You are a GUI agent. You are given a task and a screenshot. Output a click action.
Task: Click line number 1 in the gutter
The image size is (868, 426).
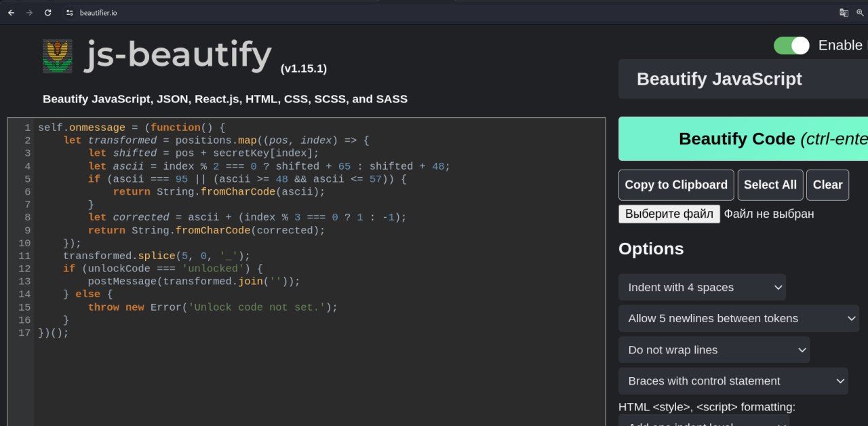click(x=27, y=128)
